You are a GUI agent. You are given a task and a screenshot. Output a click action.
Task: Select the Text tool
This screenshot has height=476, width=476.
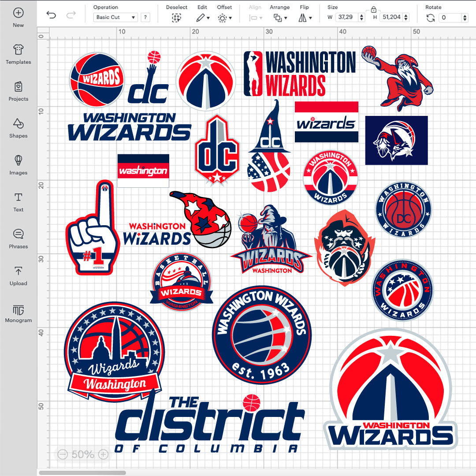[x=19, y=201]
